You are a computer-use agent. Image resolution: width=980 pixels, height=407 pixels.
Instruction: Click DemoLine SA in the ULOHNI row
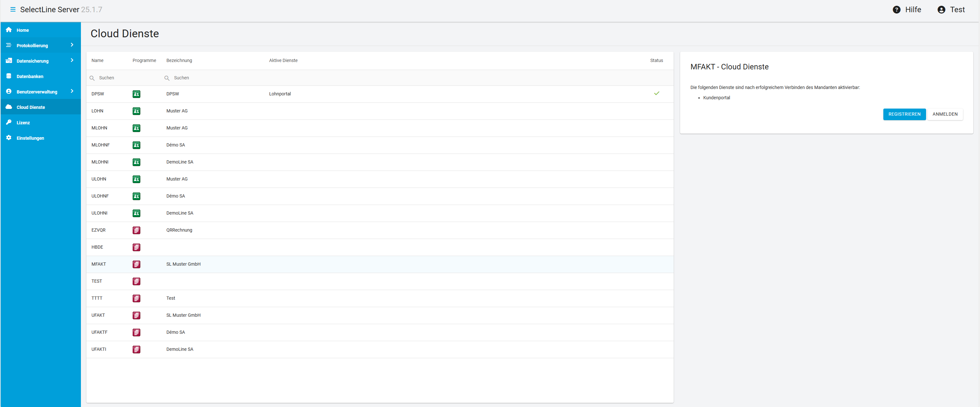179,213
